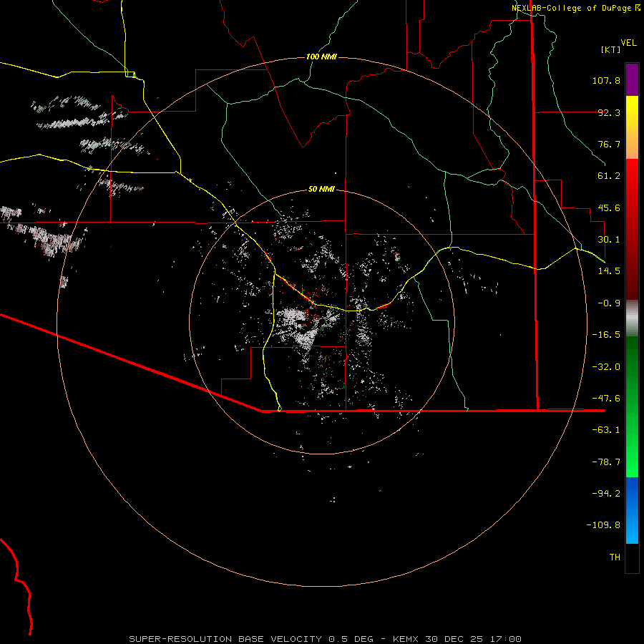Click the TH threshold label
The height and width of the screenshot is (644, 644).
click(615, 557)
